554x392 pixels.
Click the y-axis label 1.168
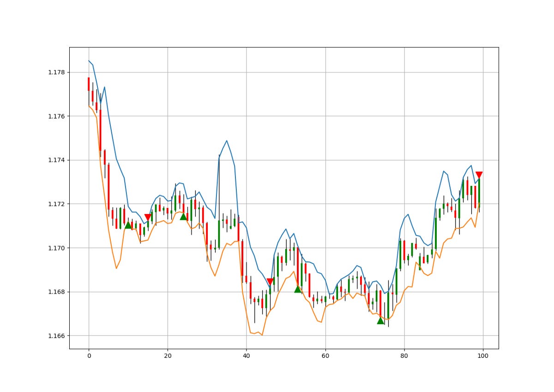(x=57, y=292)
